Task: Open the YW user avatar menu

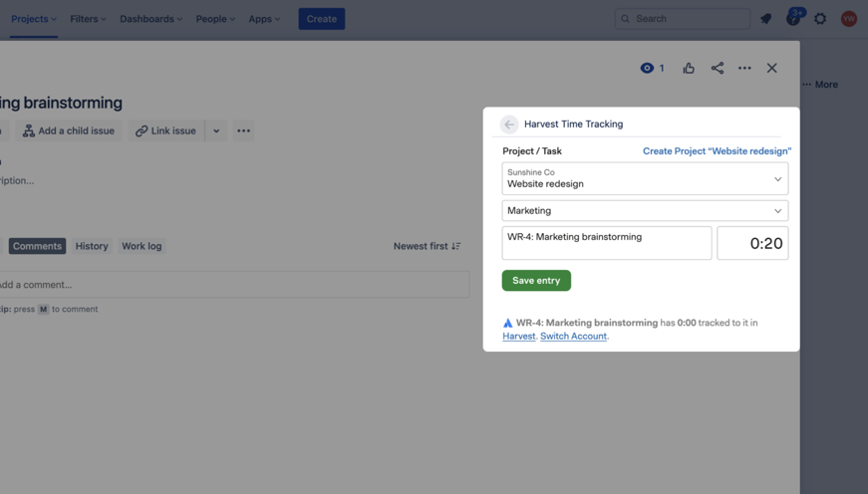Action: click(x=849, y=19)
